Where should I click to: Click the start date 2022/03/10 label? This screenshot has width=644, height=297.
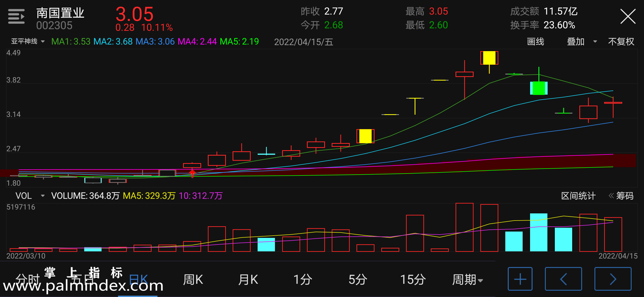pos(26,256)
